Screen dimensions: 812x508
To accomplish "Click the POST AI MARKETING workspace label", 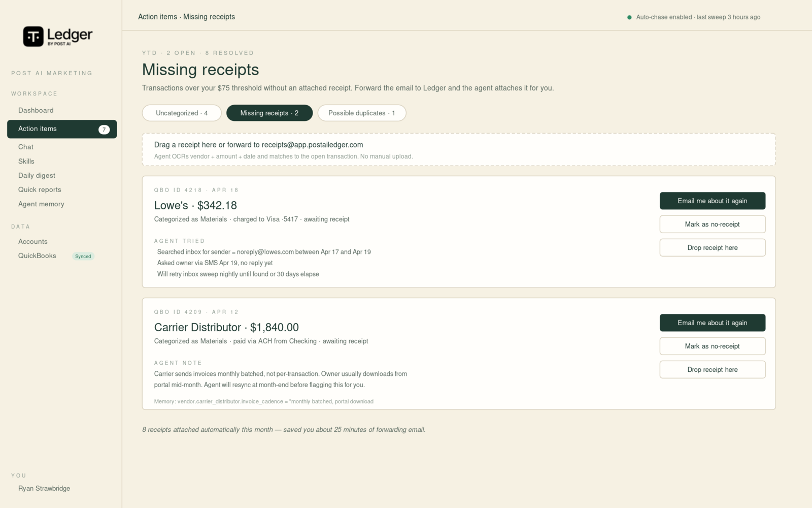I will tap(52, 73).
